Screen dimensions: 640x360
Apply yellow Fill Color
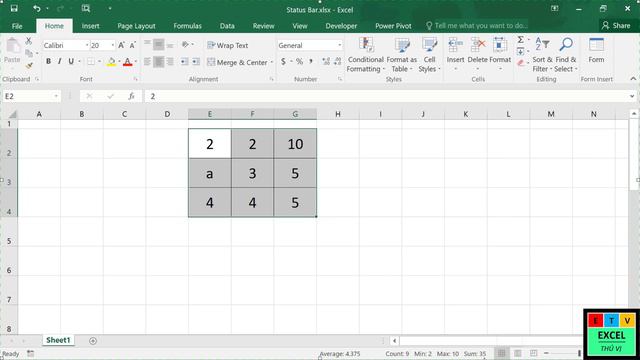point(111,62)
